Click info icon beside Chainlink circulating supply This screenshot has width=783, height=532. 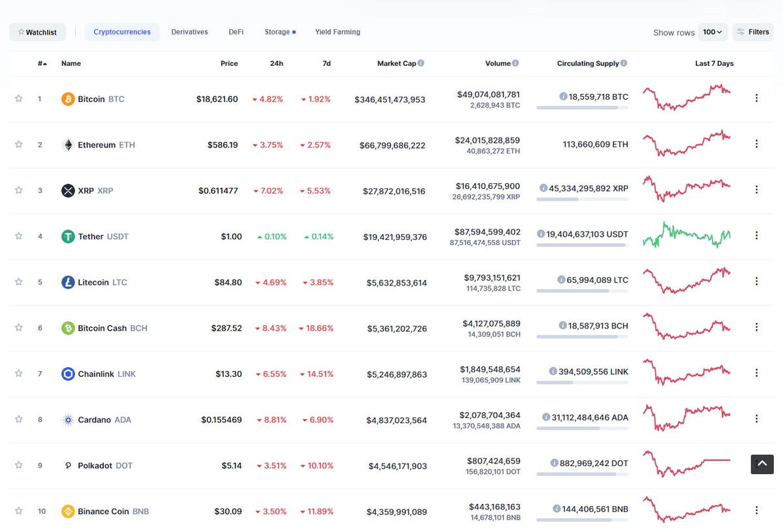(x=553, y=371)
